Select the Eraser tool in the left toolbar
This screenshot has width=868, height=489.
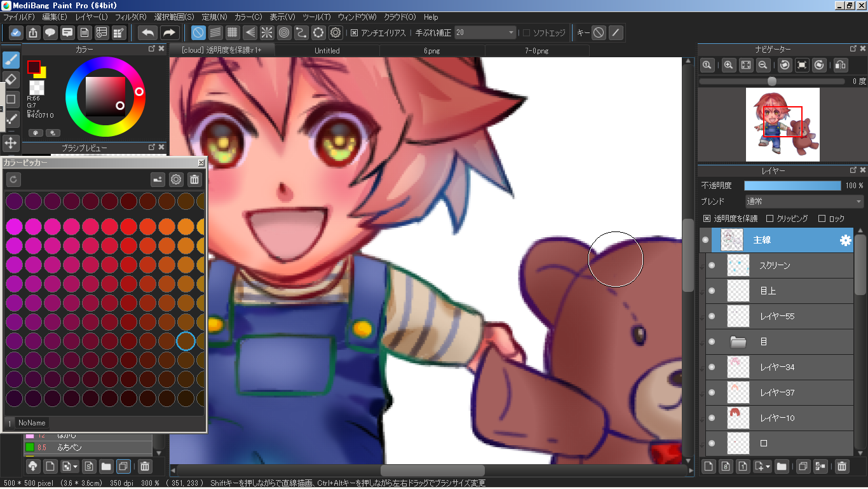tap(11, 79)
